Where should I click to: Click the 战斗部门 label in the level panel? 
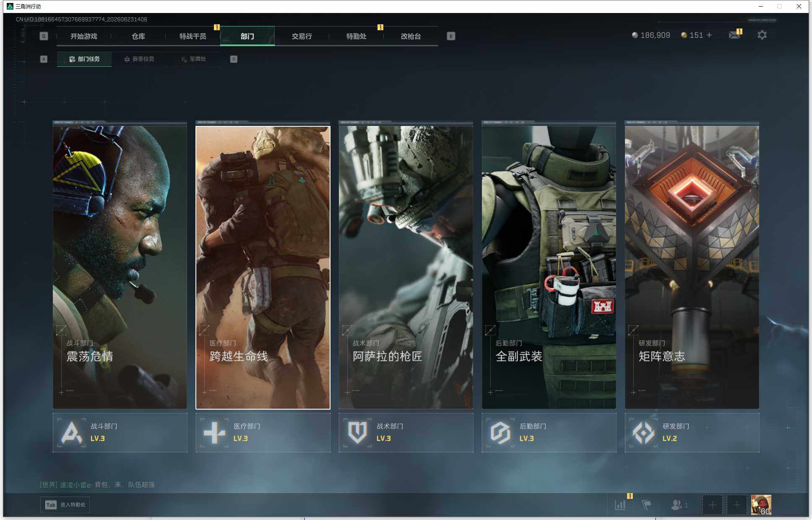(104, 426)
